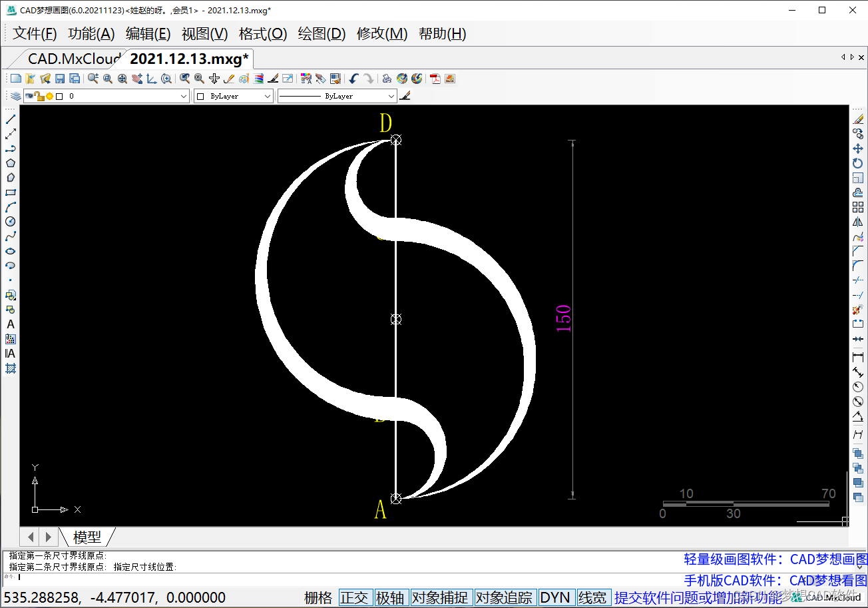This screenshot has height=608, width=868.
Task: Enable the 正交 orthogonal mode
Action: [x=355, y=597]
